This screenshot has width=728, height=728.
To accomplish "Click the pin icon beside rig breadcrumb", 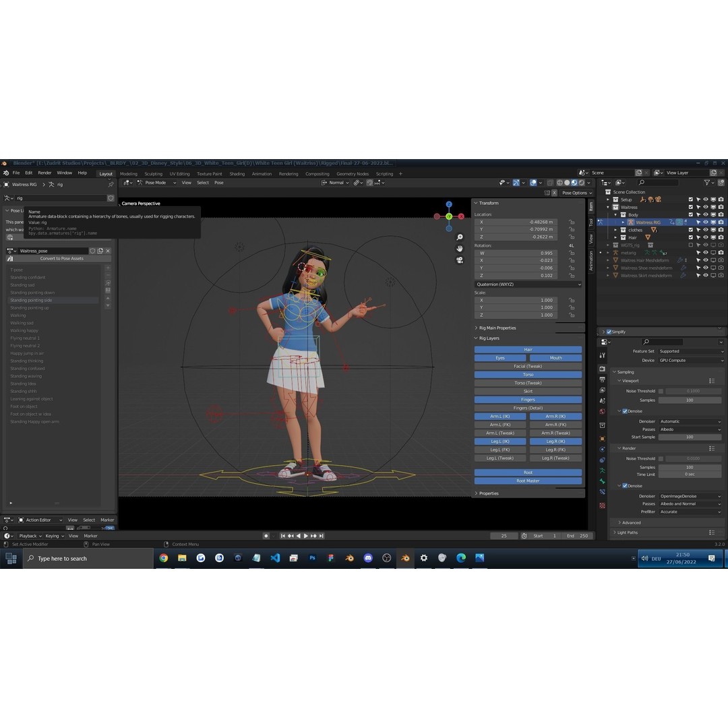I will [x=111, y=184].
